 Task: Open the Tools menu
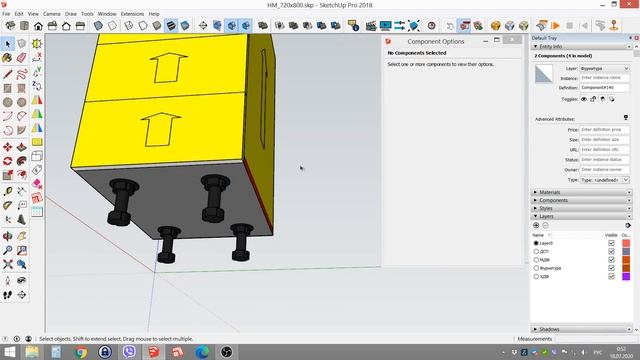87,14
